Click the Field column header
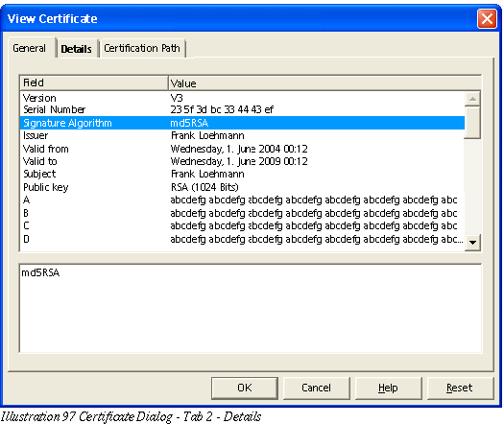Viewport: 504px width, 424px height. tap(94, 82)
